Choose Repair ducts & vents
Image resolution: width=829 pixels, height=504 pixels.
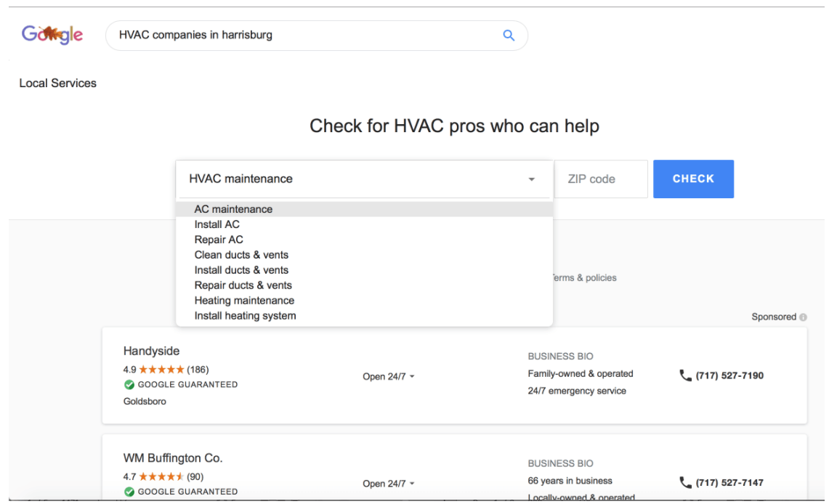364,285
